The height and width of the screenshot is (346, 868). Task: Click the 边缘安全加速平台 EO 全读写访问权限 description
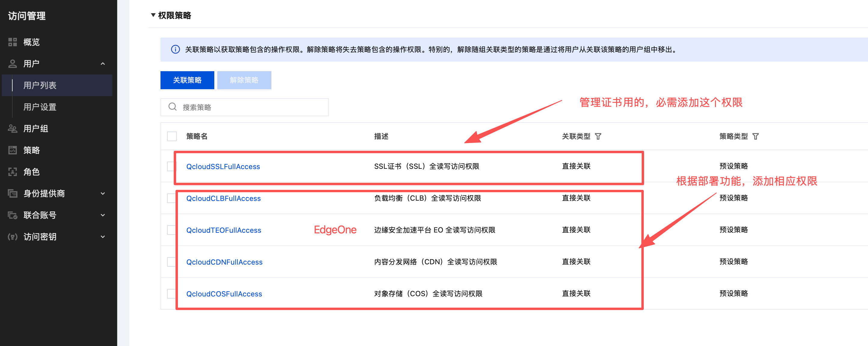[x=435, y=230]
